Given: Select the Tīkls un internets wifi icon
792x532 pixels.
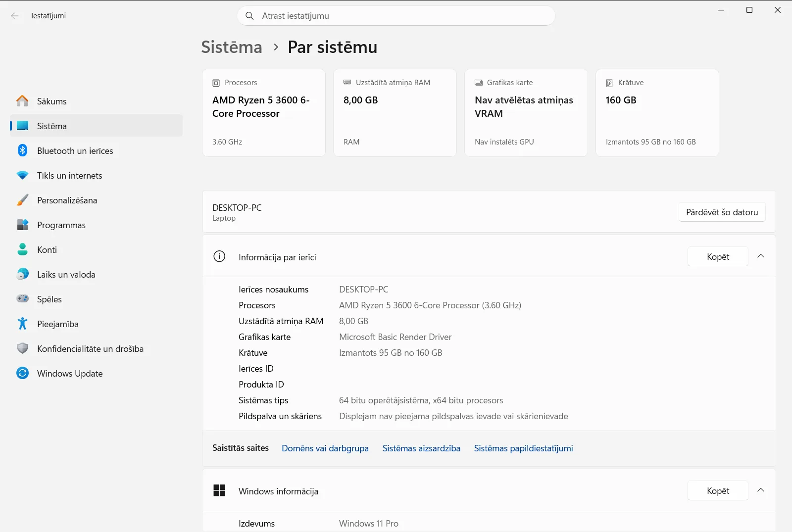Looking at the screenshot, I should [22, 175].
